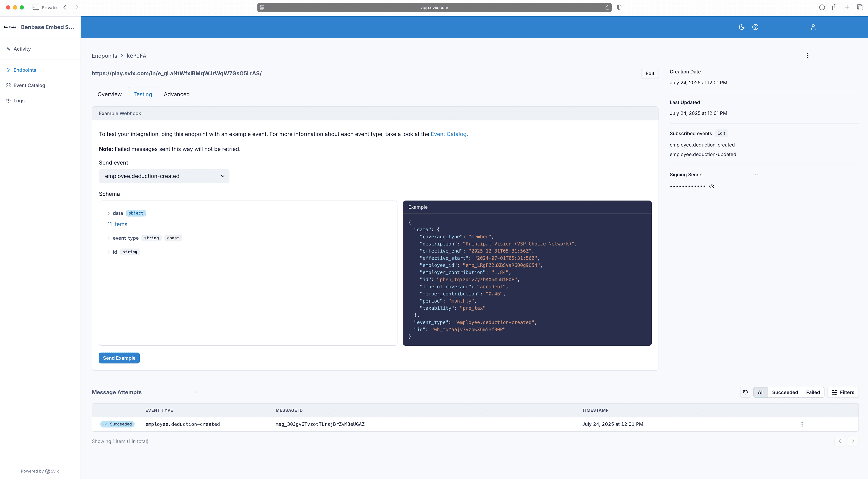Open the privacy shield report icon
Viewport: 868px width, 479px height.
[619, 7]
